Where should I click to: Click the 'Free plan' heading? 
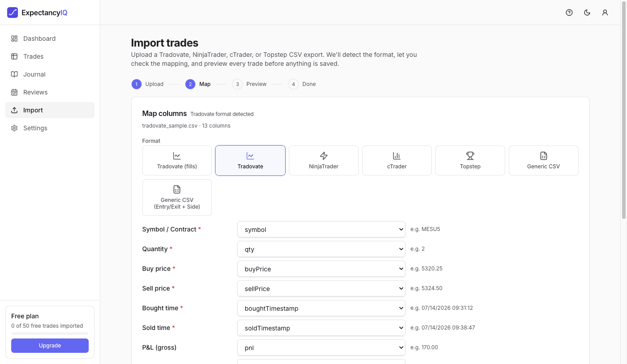[25, 316]
